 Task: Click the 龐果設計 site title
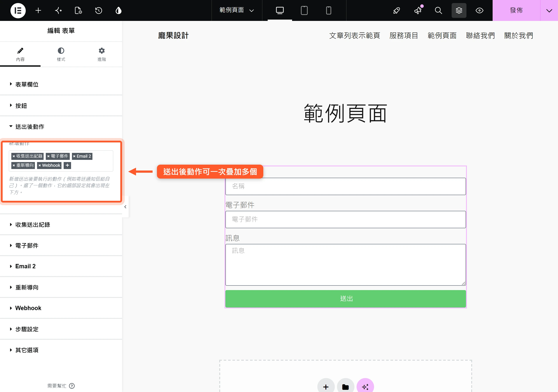tap(173, 36)
